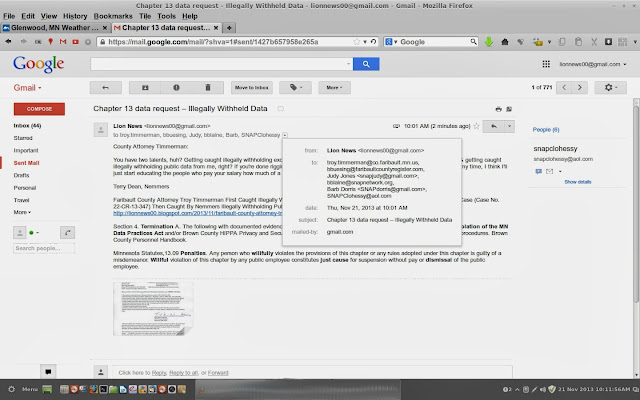Open the search engine selector dropdown
Image resolution: width=640 pixels, height=400 pixels.
point(391,42)
